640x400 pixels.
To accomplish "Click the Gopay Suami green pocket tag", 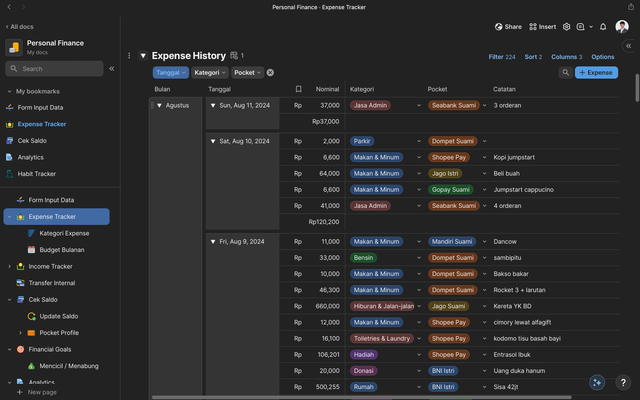I will [x=451, y=189].
